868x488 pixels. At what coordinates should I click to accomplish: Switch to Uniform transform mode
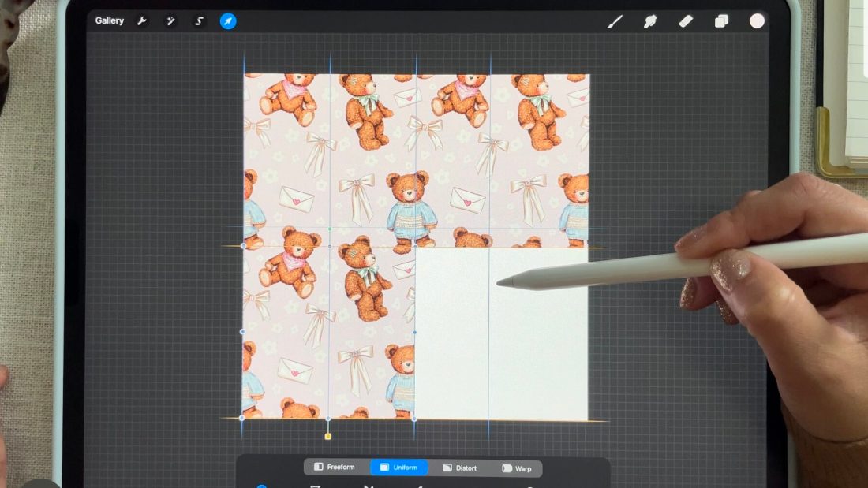(399, 467)
